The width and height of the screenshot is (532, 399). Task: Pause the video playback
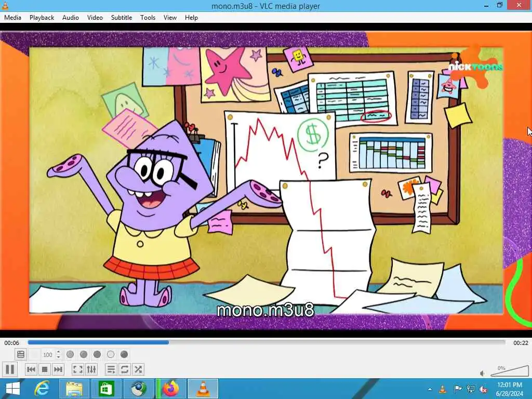10,369
